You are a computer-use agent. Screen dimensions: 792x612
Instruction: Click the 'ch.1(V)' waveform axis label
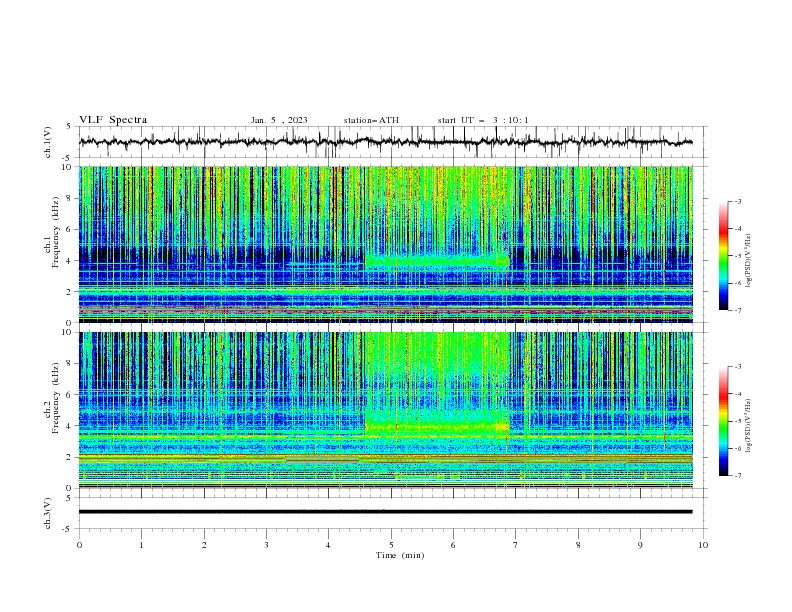[x=48, y=142]
